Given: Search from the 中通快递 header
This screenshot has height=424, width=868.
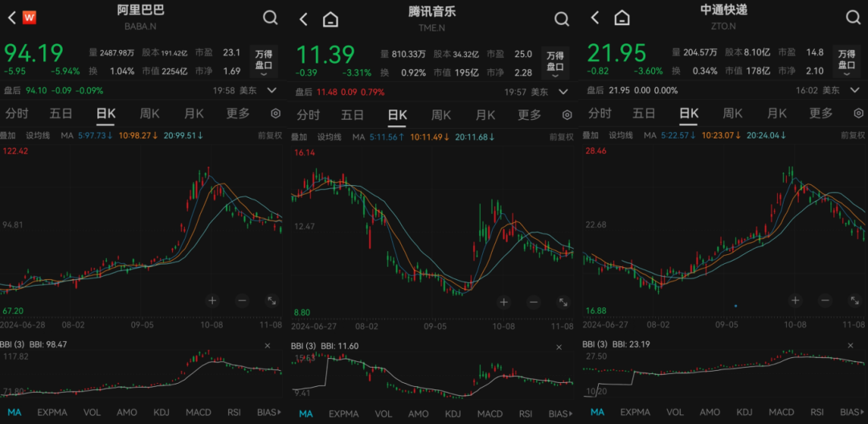Looking at the screenshot, I should click(x=854, y=19).
